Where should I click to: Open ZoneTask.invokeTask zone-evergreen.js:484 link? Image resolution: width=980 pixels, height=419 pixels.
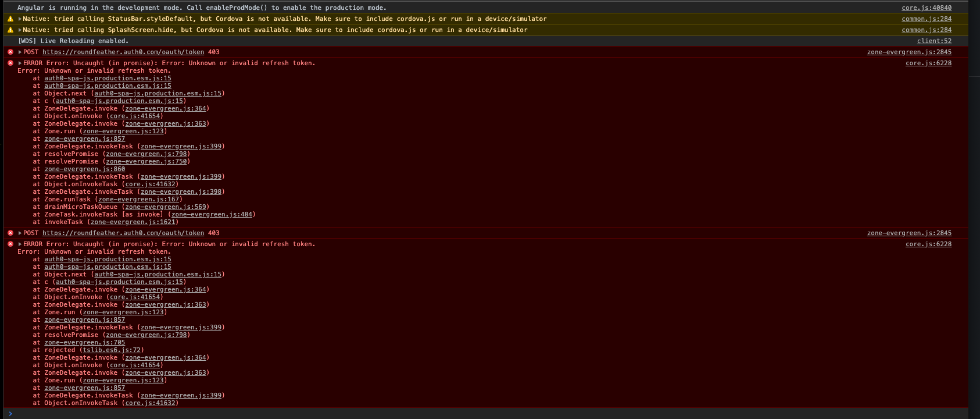[212, 214]
